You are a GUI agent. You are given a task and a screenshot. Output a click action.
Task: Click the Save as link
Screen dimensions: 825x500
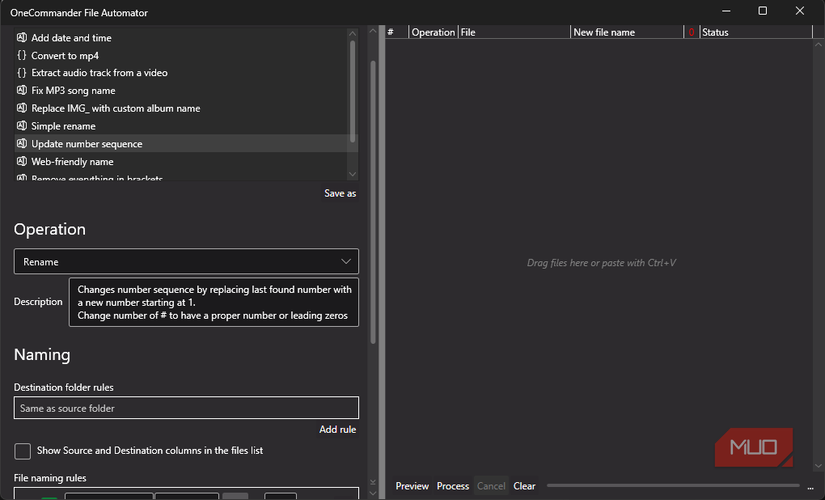[340, 193]
